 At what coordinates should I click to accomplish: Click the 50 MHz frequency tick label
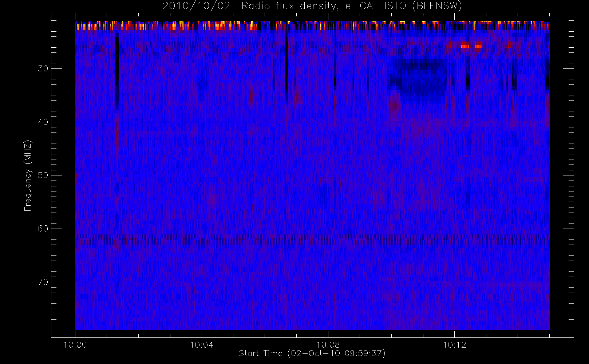click(x=43, y=175)
